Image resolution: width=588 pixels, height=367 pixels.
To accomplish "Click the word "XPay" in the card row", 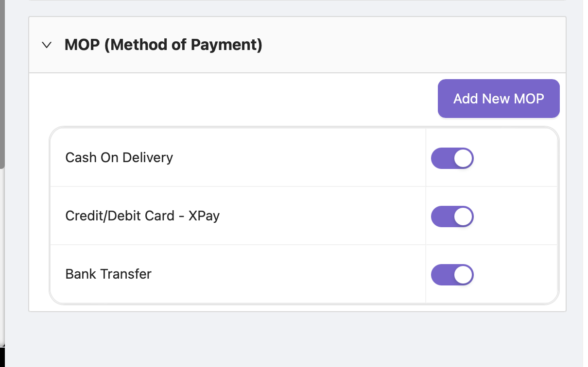I will tap(204, 216).
